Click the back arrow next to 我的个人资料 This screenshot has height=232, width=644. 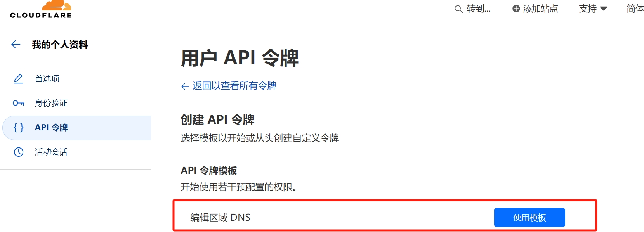point(16,45)
